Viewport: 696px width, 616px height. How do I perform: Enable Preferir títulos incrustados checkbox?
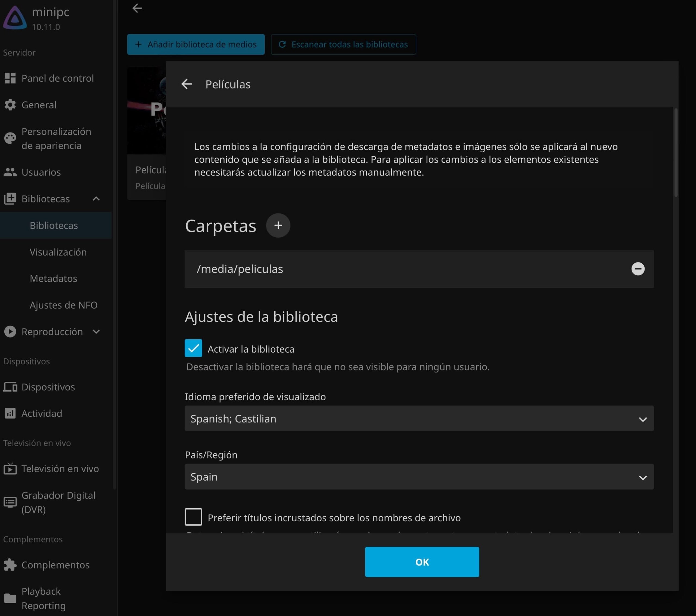[193, 516]
